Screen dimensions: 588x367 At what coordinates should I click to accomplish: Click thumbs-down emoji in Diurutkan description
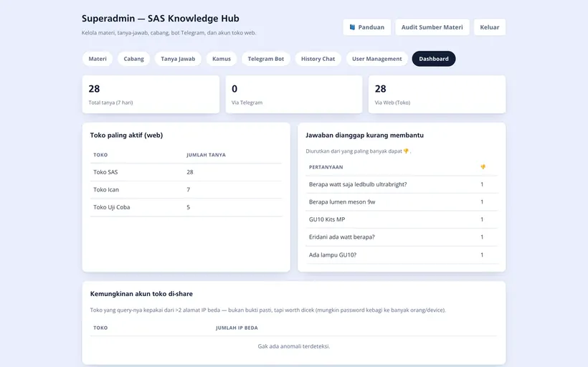(x=406, y=151)
